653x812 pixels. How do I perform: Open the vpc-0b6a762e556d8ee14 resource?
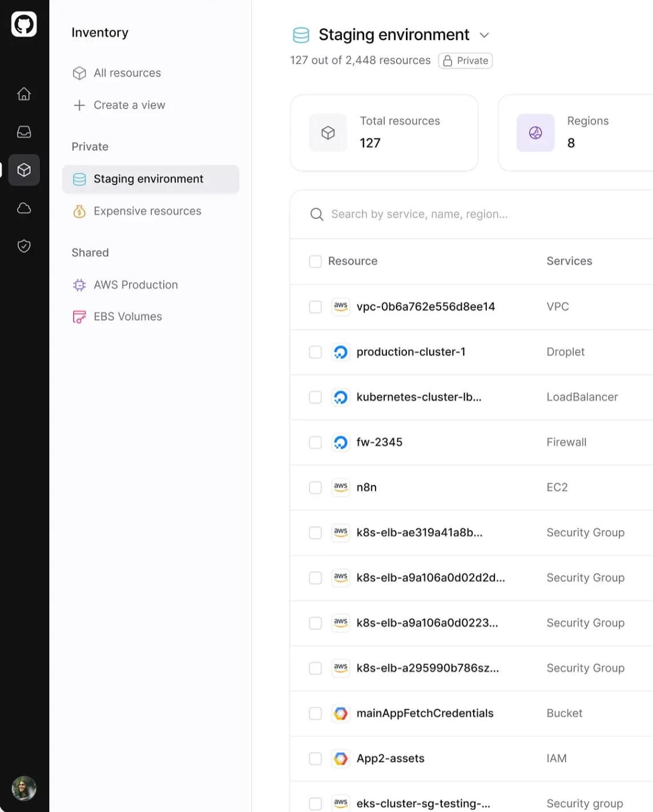(426, 307)
